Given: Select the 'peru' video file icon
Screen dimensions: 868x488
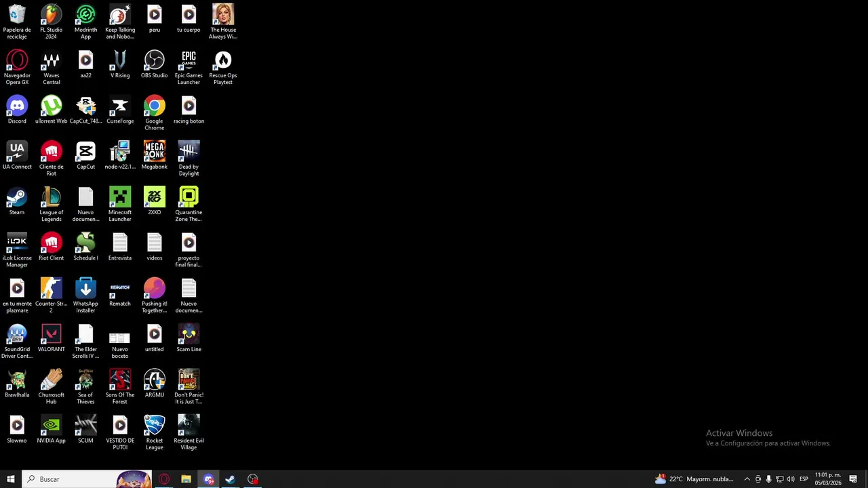Looking at the screenshot, I should tap(154, 19).
